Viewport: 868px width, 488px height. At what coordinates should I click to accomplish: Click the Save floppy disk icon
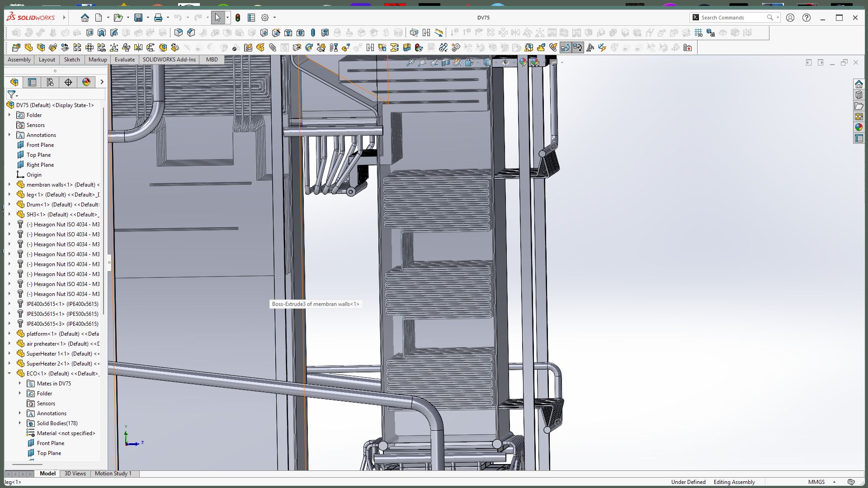click(x=138, y=18)
